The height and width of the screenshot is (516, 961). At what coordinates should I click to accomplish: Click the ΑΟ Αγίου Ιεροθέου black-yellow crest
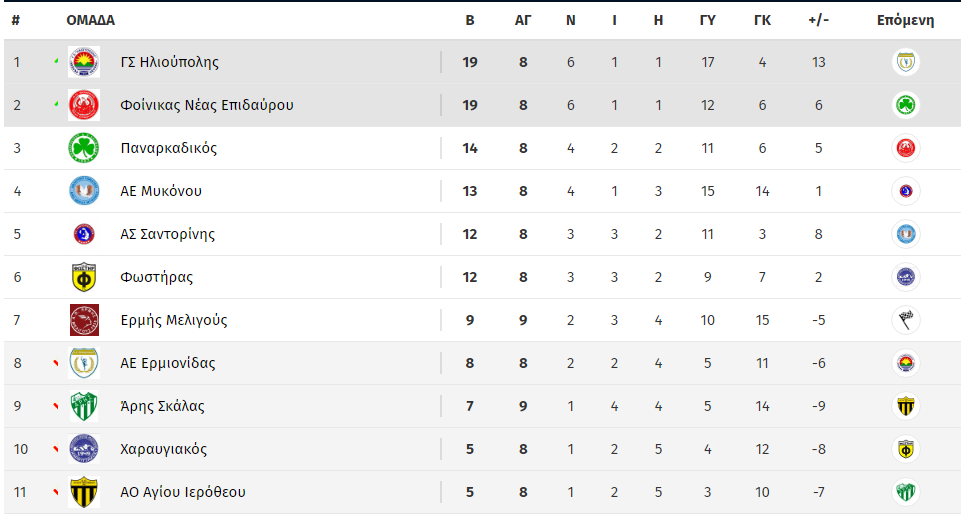click(x=83, y=492)
